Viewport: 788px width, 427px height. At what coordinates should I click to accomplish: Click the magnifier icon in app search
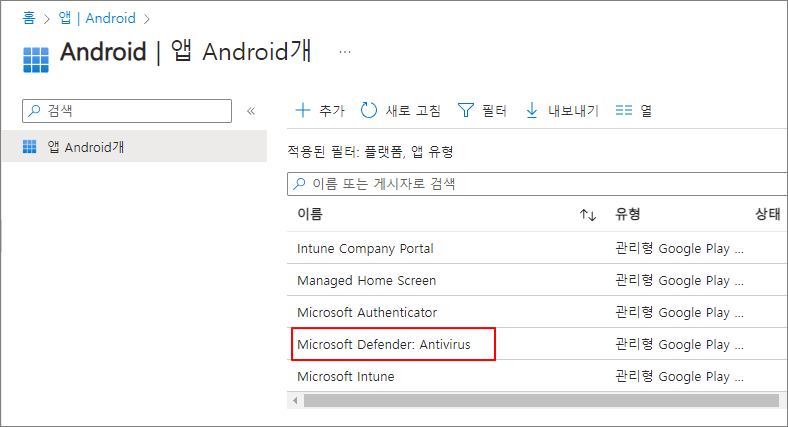300,184
